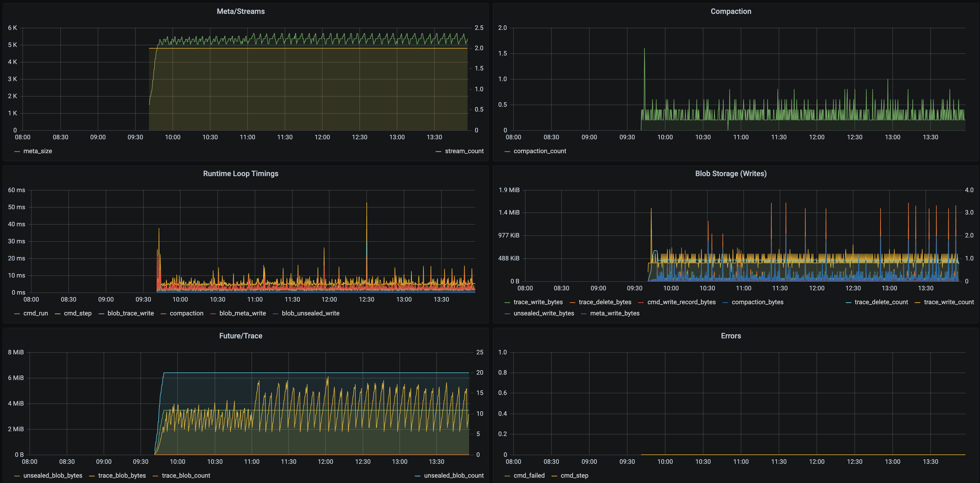Toggle trace_write_bytes in Blob Storage legend
The image size is (980, 483).
(538, 302)
